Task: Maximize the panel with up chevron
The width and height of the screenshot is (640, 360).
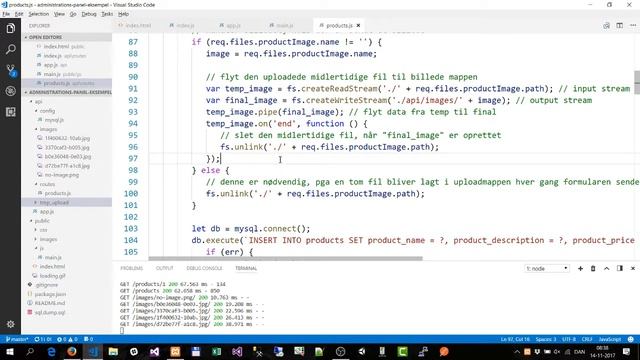Action: pyautogui.click(x=607, y=268)
